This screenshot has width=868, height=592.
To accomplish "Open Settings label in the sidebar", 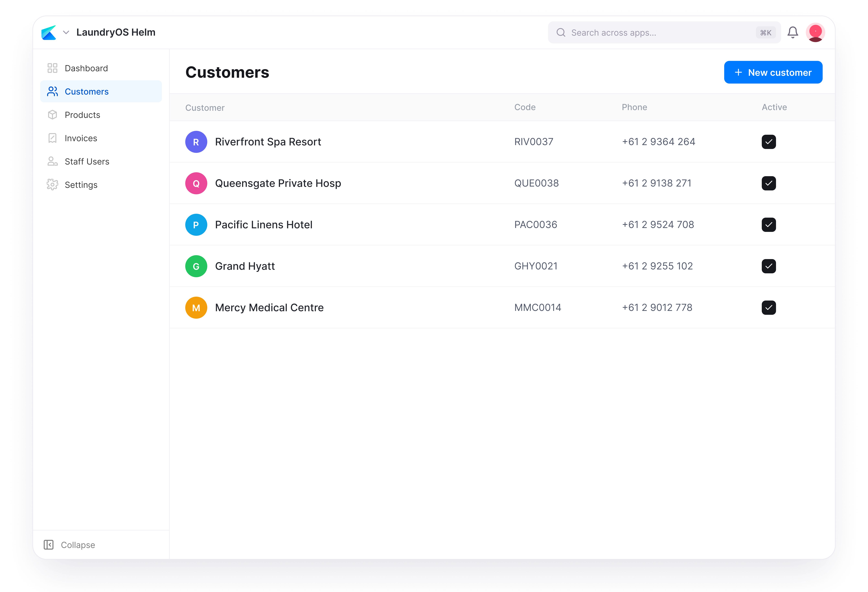I will click(81, 185).
